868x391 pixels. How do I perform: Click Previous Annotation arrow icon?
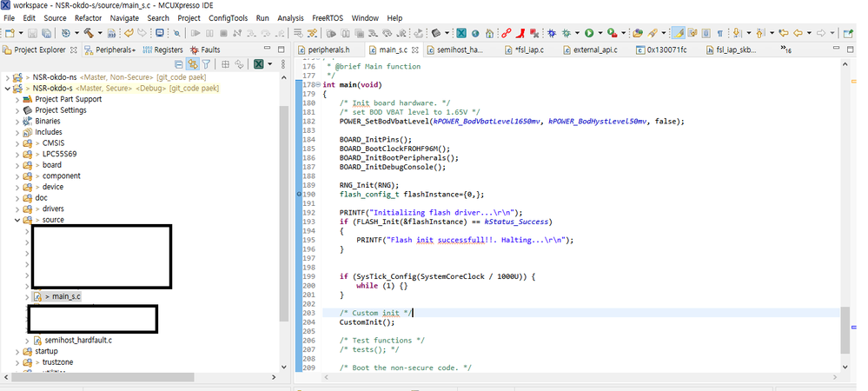(x=759, y=33)
